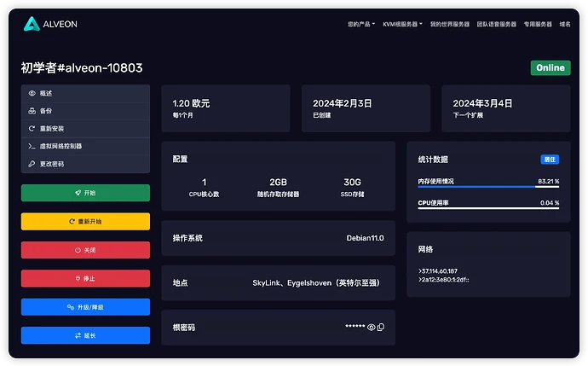The height and width of the screenshot is (366, 588).
Task: Click the IPv4 address 37.114.60.187
Action: pos(438,271)
